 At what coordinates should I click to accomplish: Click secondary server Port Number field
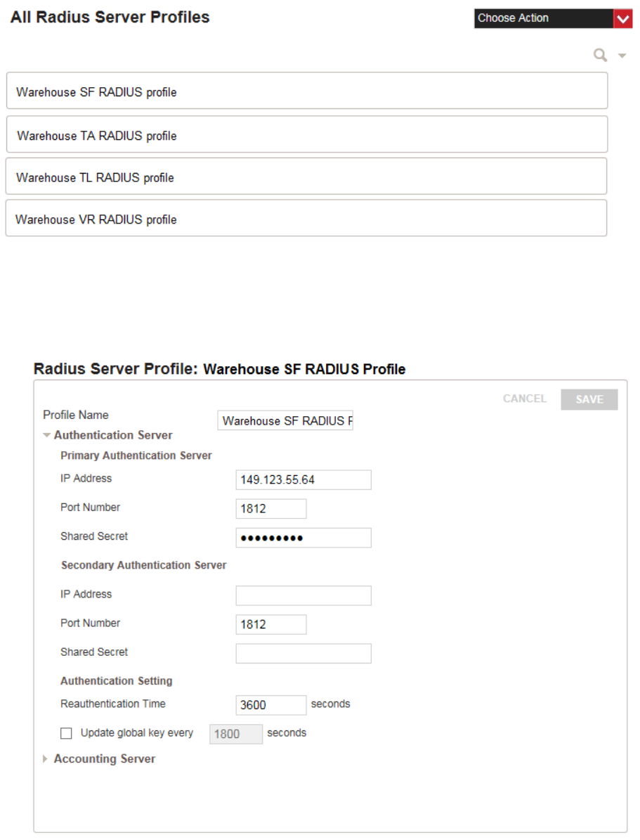pyautogui.click(x=271, y=625)
